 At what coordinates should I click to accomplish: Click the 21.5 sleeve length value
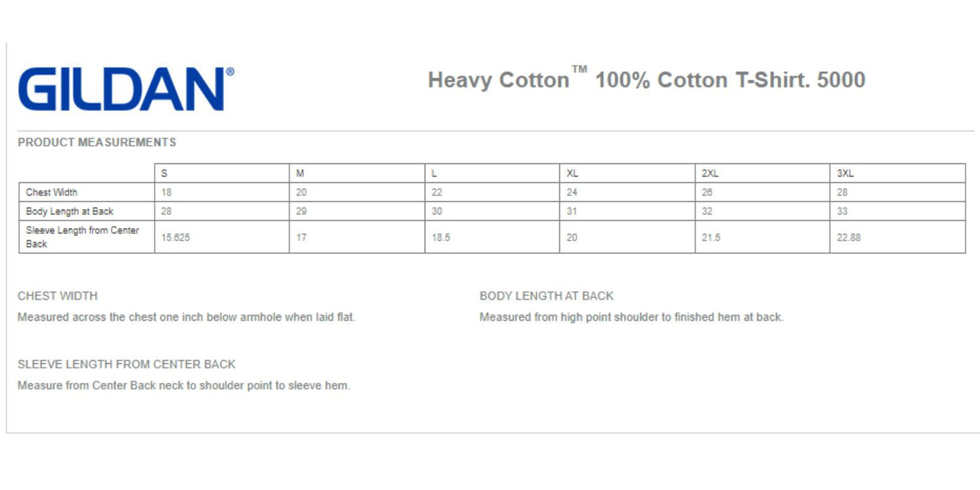tap(711, 238)
